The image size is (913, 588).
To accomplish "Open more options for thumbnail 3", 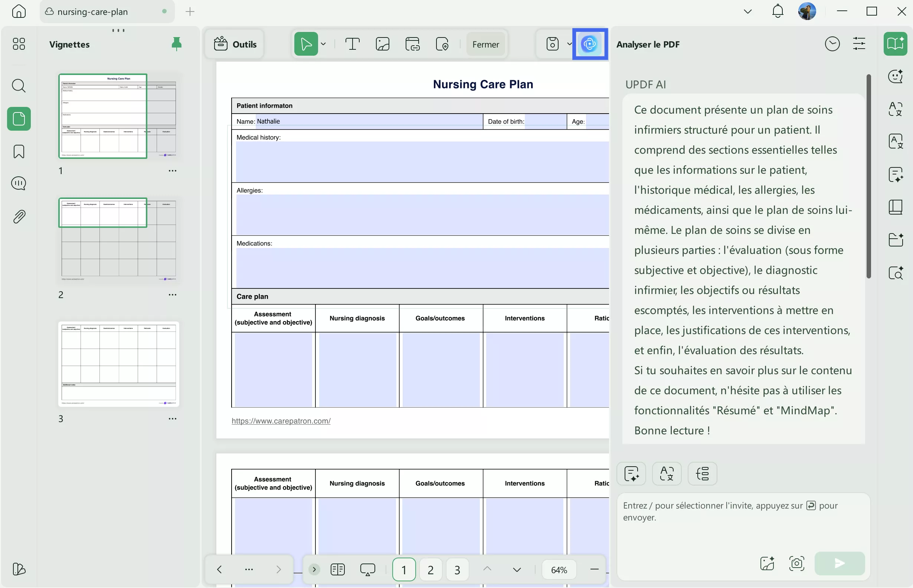I will click(x=173, y=419).
